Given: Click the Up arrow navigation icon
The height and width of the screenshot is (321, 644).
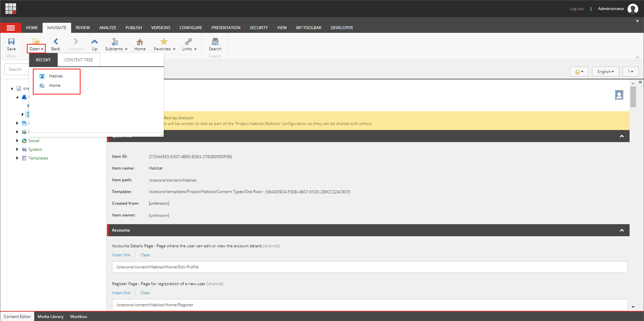Looking at the screenshot, I should pyautogui.click(x=95, y=42).
